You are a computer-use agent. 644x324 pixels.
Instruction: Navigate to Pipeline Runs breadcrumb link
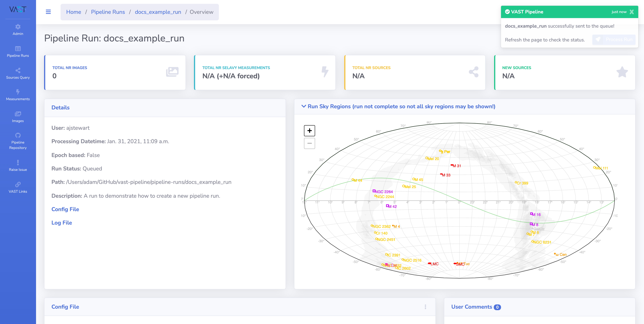tap(108, 12)
